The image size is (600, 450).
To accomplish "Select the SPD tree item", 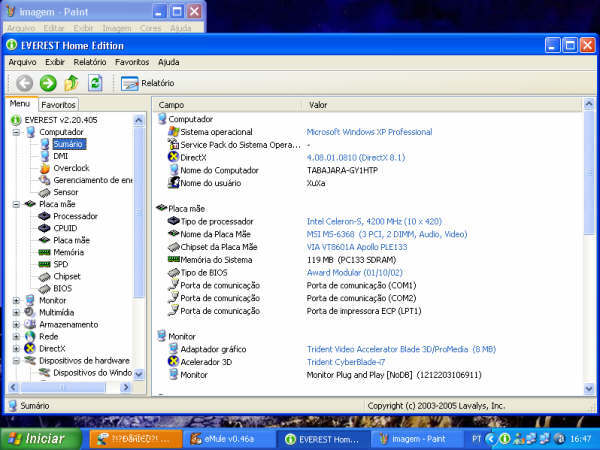I will tap(60, 264).
